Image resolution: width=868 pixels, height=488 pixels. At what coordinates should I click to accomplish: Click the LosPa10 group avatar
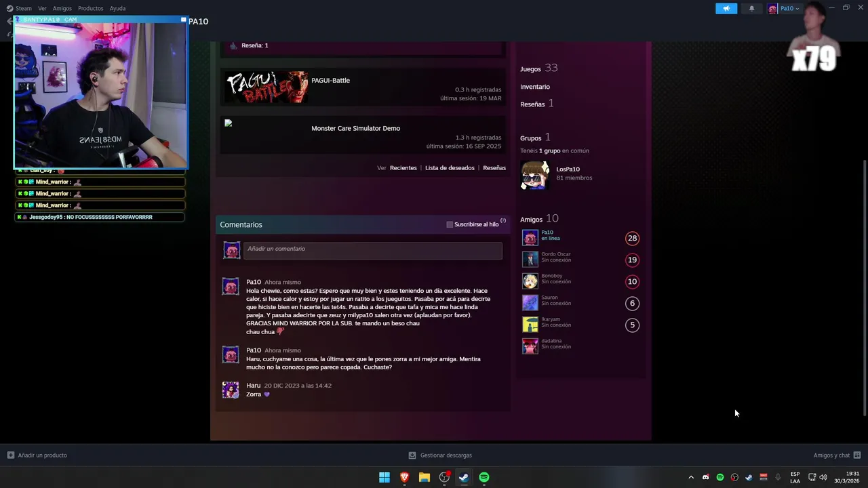point(534,174)
